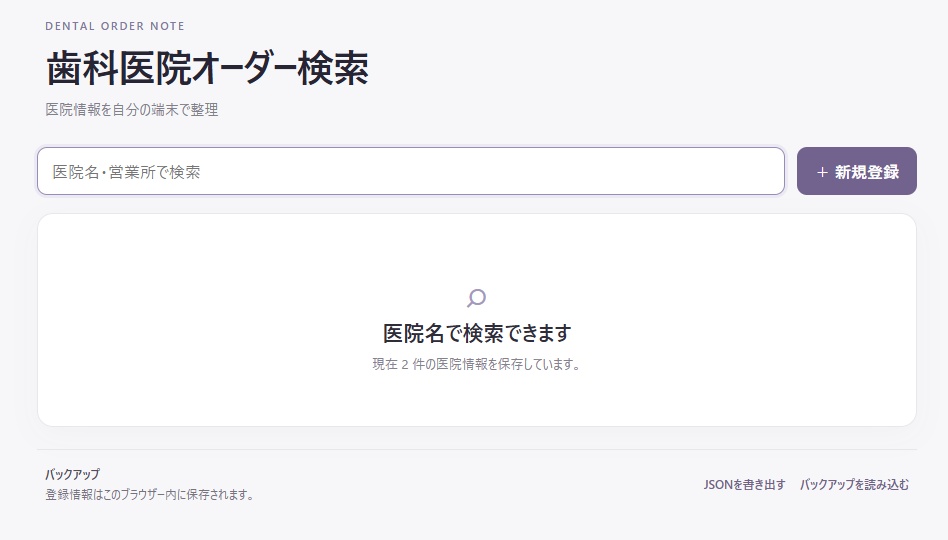948x540 pixels.
Task: Click the + 新規登録 button
Action: click(856, 171)
